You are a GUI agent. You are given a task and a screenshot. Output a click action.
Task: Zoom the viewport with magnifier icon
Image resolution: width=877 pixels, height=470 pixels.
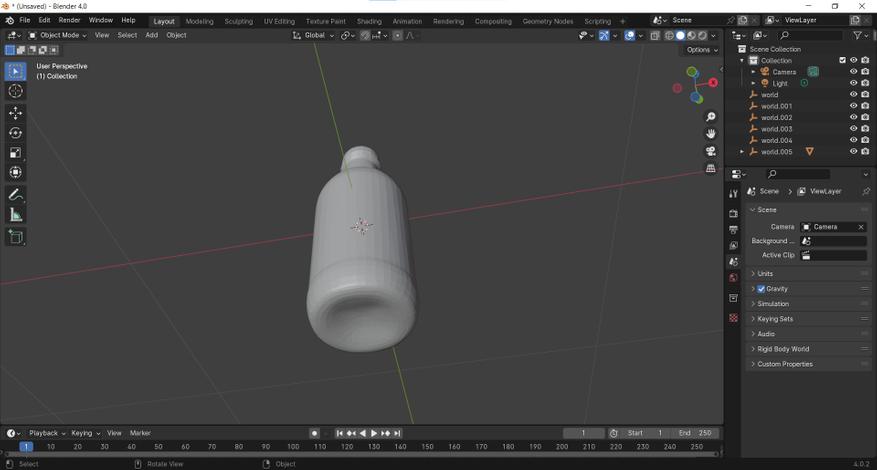711,117
